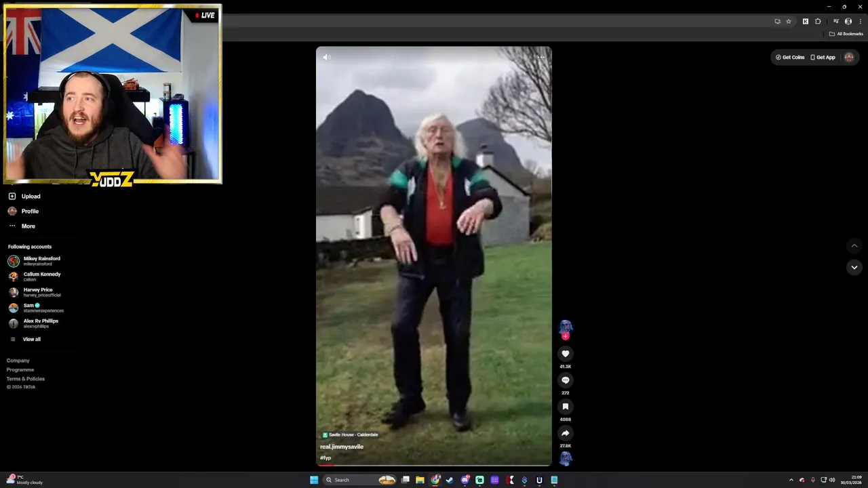
Task: Open Profile from the sidebar
Action: [x=24, y=211]
